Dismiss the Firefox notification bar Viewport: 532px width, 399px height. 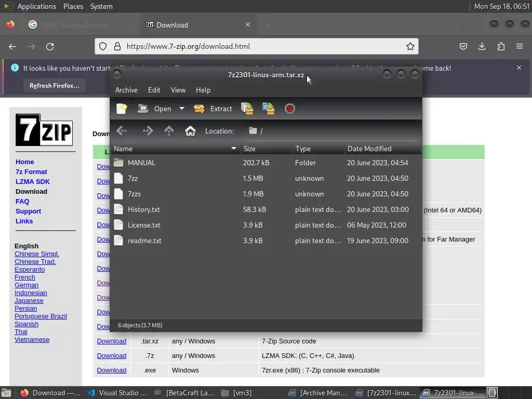(519, 68)
